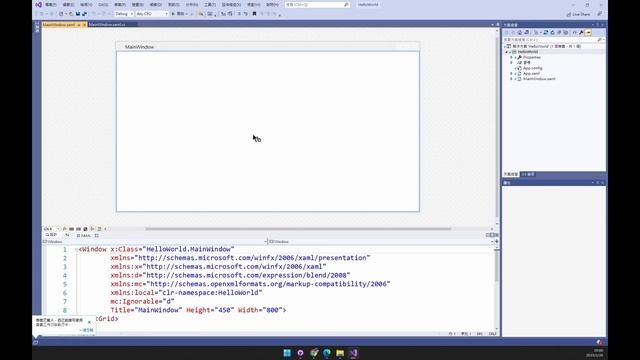Open the Chrome taskbar icon
The height and width of the screenshot is (360, 640).
313,353
